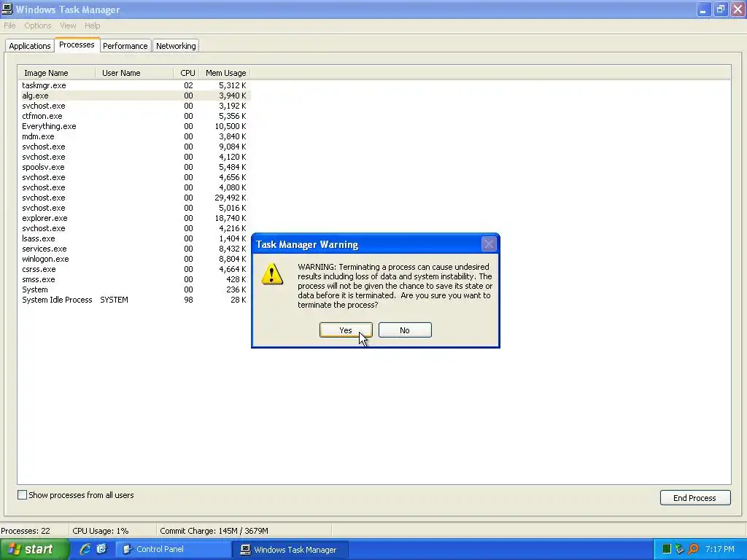Minimize the Windows Task Manager window
The image size is (747, 560).
point(703,9)
